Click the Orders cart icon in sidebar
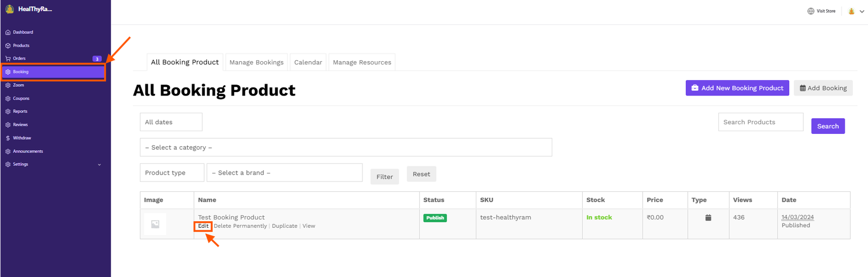This screenshot has height=277, width=868. click(8, 59)
